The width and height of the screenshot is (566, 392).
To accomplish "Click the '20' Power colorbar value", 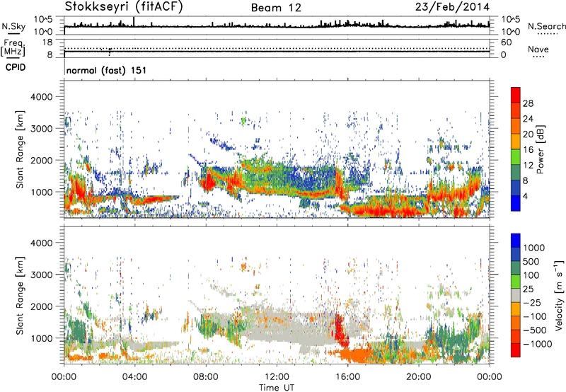I will point(528,134).
